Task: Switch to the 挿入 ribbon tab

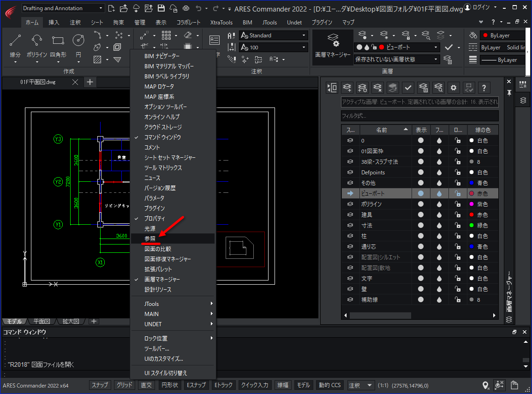Action: 54,23
